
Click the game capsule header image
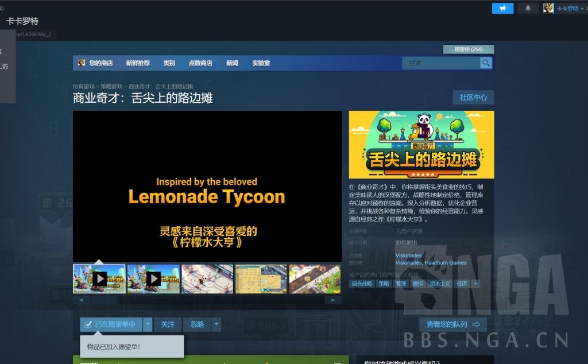coord(421,145)
